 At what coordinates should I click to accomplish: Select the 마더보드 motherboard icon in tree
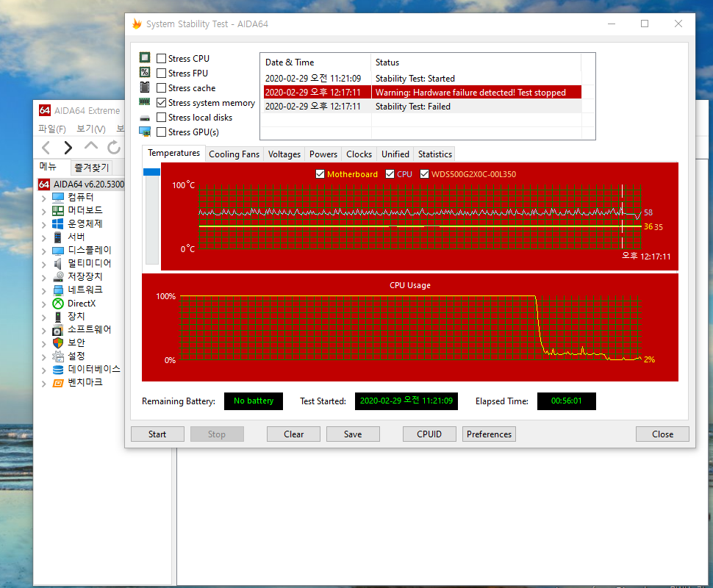58,210
